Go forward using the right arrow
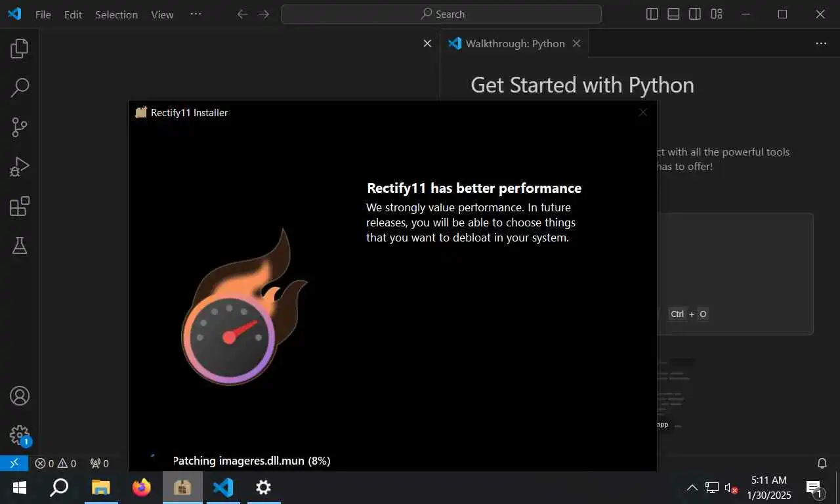The image size is (840, 504). (264, 14)
